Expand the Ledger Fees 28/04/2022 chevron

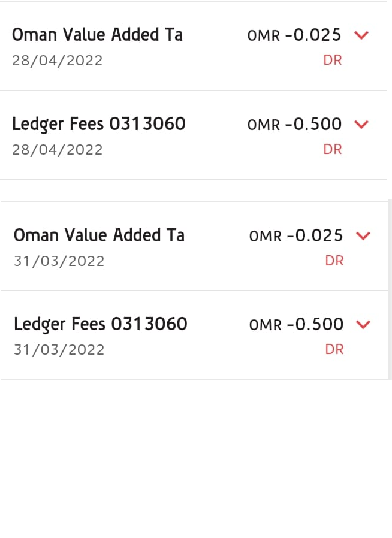(x=361, y=125)
